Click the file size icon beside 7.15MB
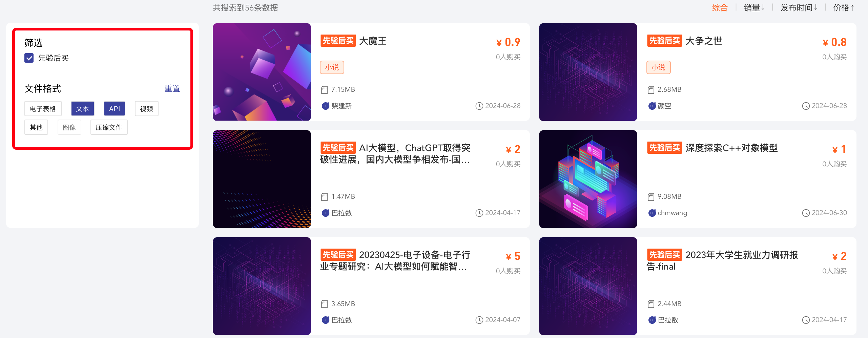The height and width of the screenshot is (338, 868). point(325,90)
